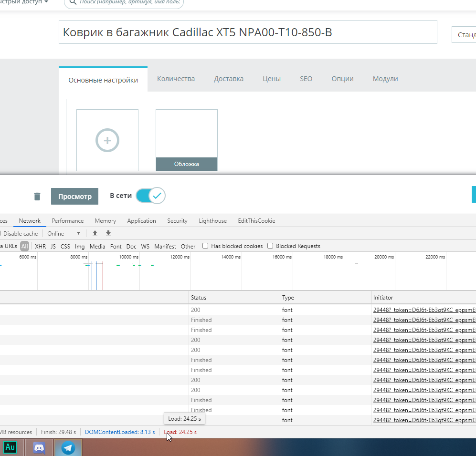Filter requests by XHR
The image size is (476, 456).
click(41, 247)
